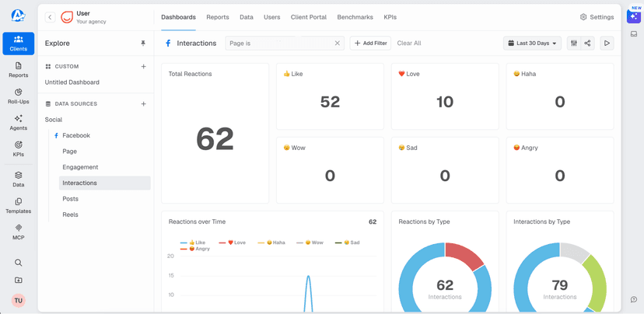Open the Interactions item under Facebook

click(105, 183)
